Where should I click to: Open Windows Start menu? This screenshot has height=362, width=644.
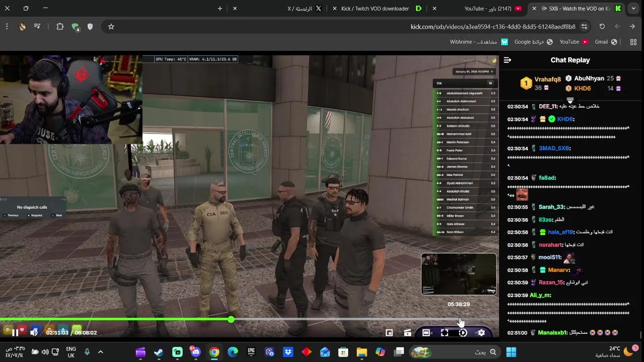pos(511,352)
